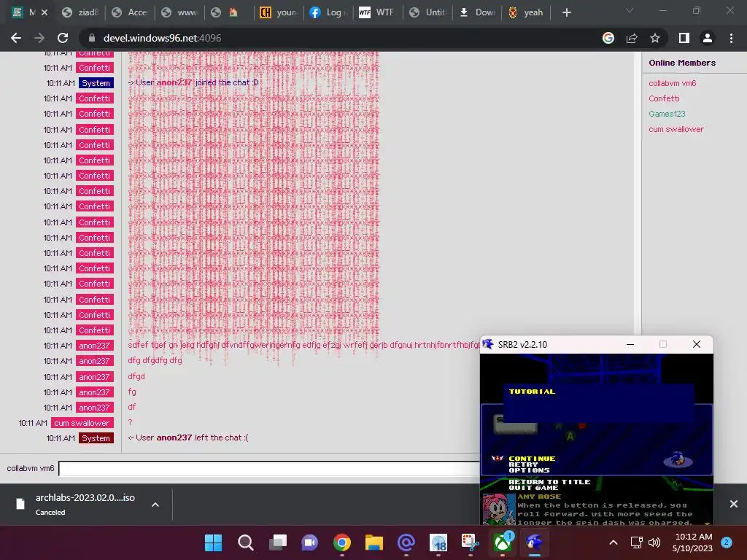The height and width of the screenshot is (560, 747).
Task: Switch to the Acce tab
Action: pyautogui.click(x=130, y=12)
